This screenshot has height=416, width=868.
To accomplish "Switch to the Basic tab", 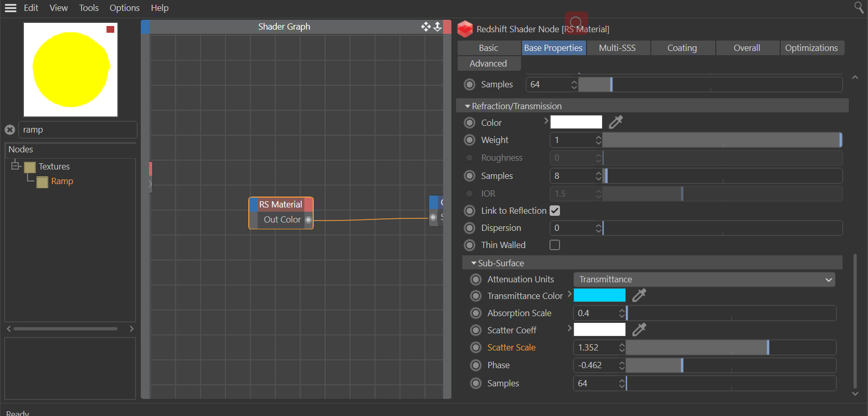I will [x=488, y=48].
